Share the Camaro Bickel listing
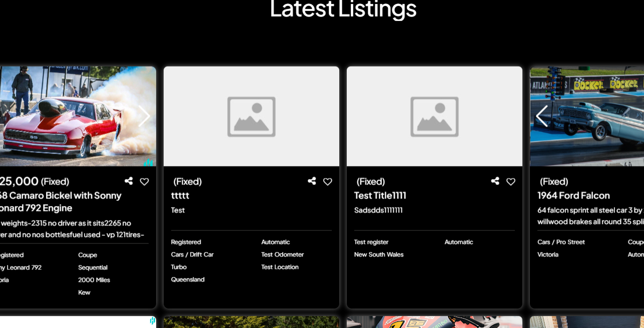Viewport: 644px width, 328px height. [x=129, y=181]
